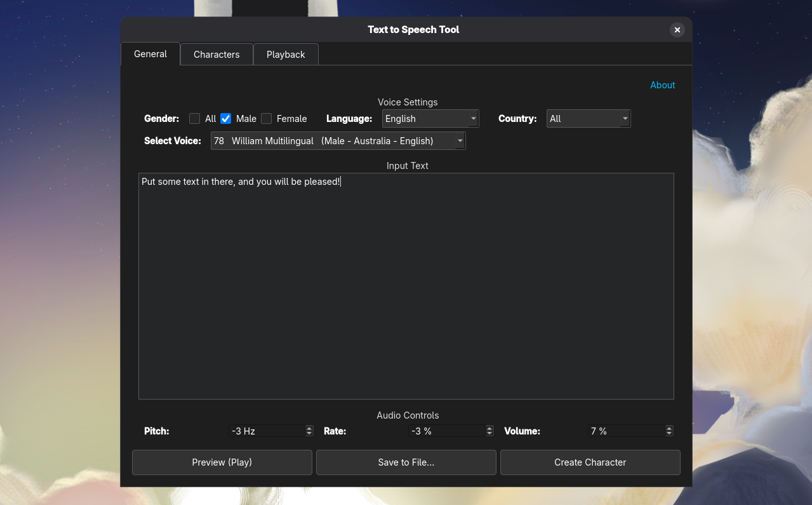Switch to the Playback tab
This screenshot has height=505, width=812.
pyautogui.click(x=286, y=54)
